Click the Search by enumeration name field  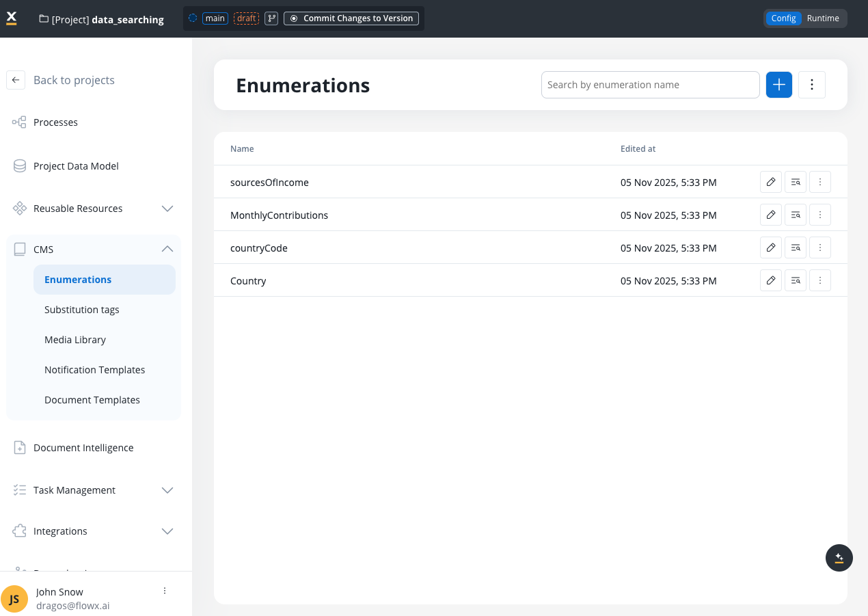coord(650,85)
